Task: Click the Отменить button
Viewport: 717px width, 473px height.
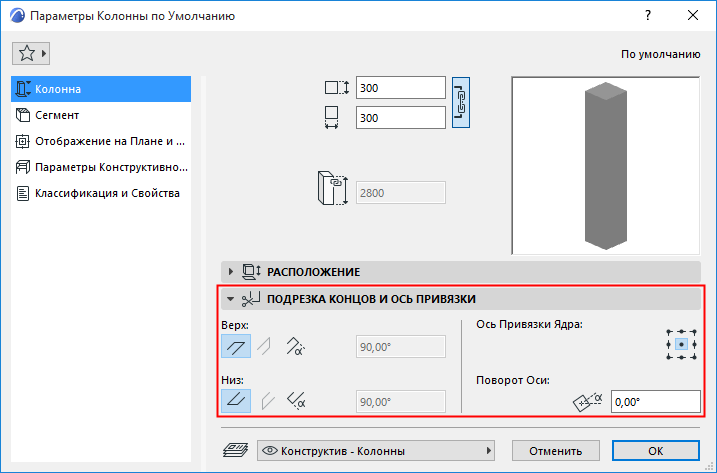Action: [556, 451]
